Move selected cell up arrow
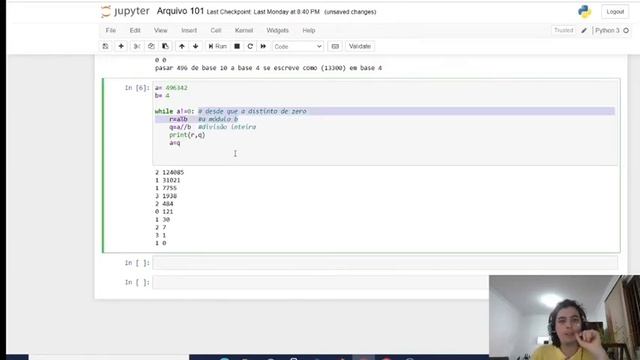The width and height of the screenshot is (640, 360). coord(182,46)
